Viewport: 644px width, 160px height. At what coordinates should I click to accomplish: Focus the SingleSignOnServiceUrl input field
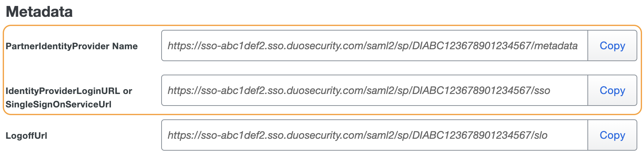pos(374,90)
